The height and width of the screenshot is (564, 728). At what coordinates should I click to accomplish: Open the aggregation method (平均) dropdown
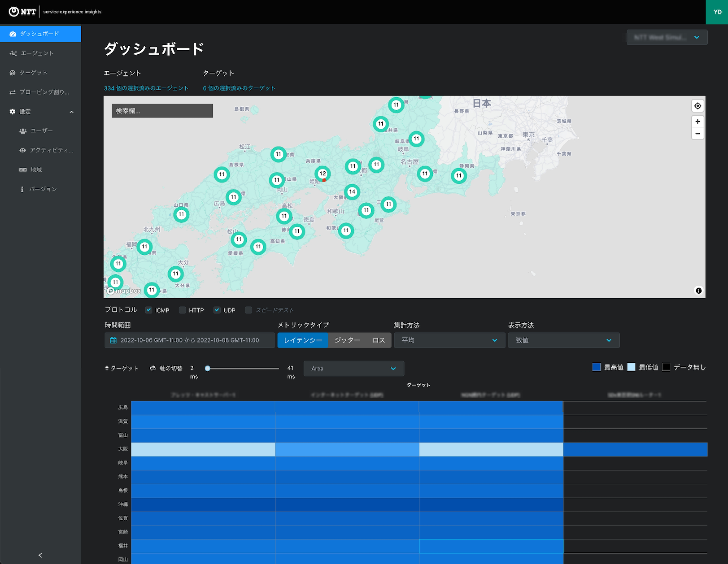[450, 340]
